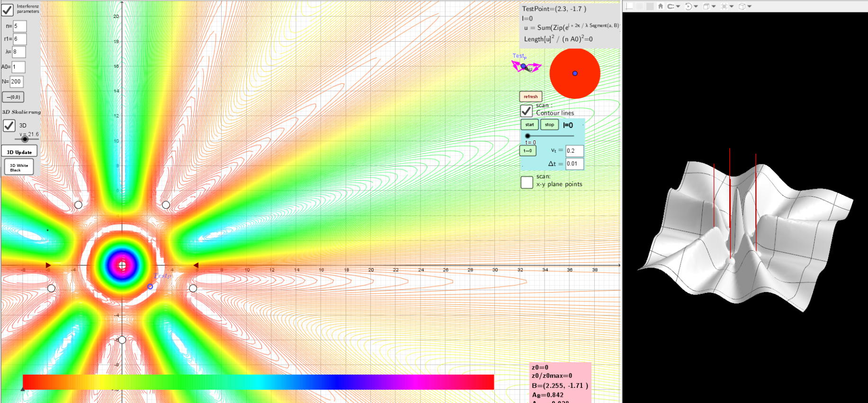Expand the projection type dropdown arrow
This screenshot has width=868, height=403.
[x=750, y=7]
